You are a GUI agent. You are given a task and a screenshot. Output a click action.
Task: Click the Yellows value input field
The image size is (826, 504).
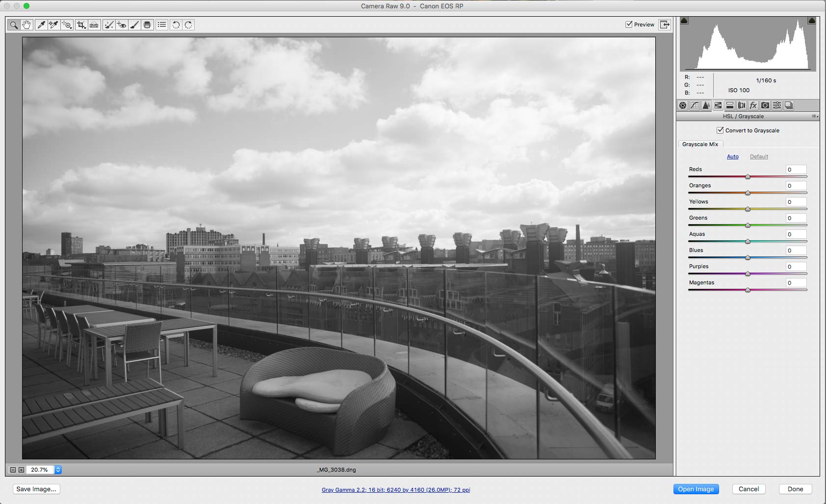click(796, 202)
